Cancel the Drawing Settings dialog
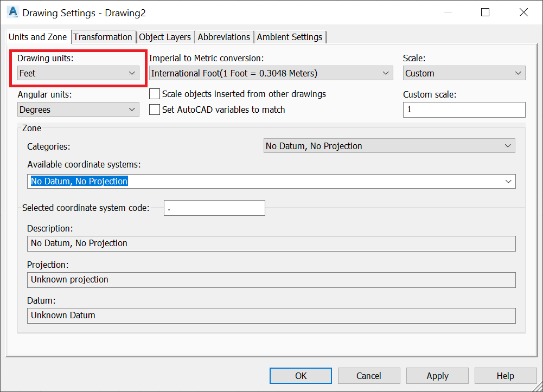 [x=369, y=375]
